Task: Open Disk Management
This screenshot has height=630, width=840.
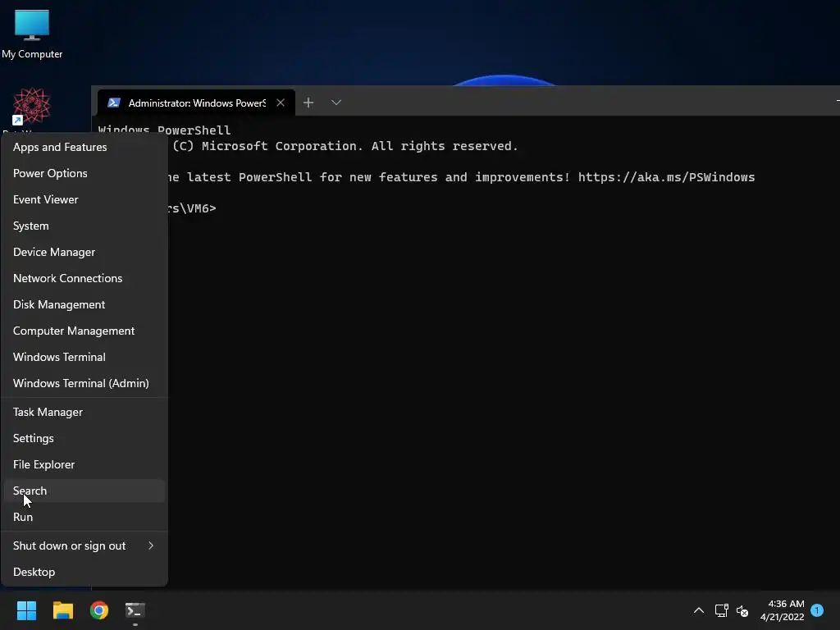Action: pos(84,304)
